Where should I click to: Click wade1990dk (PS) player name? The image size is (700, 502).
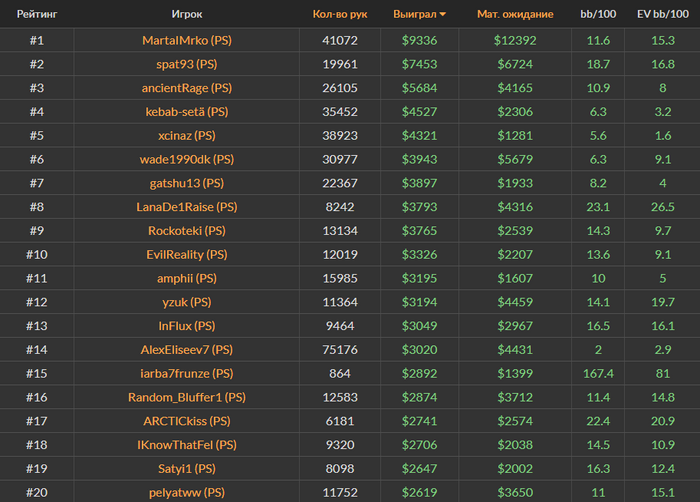(186, 159)
